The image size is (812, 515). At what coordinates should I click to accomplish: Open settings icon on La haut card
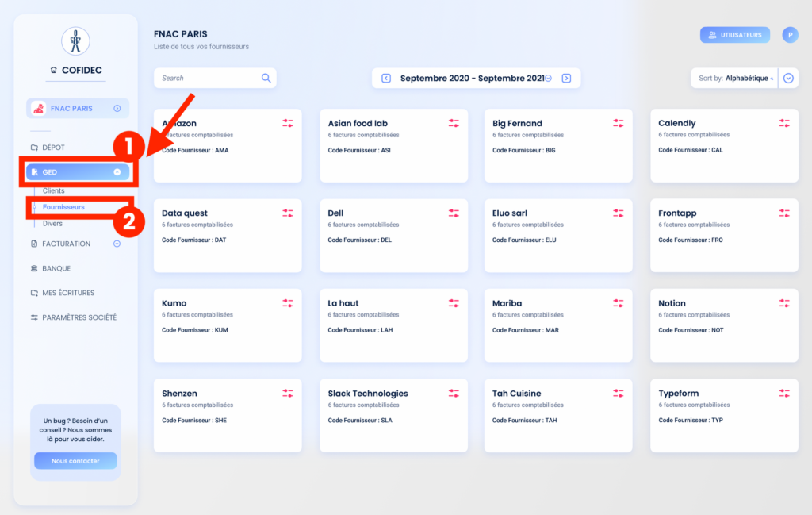click(x=454, y=304)
